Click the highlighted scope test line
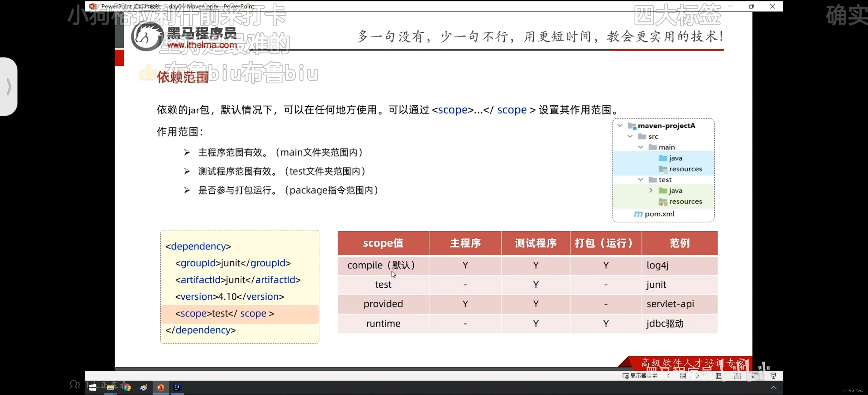 click(x=239, y=314)
